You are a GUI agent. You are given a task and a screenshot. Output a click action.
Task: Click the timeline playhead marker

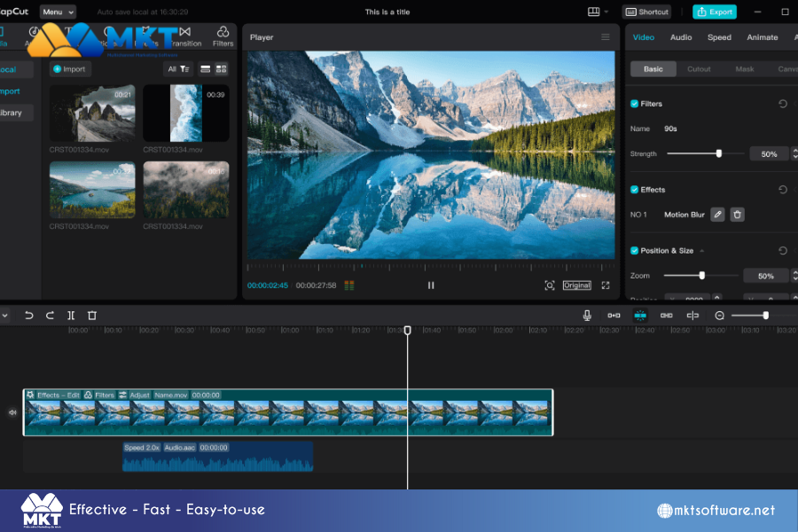[x=408, y=331]
